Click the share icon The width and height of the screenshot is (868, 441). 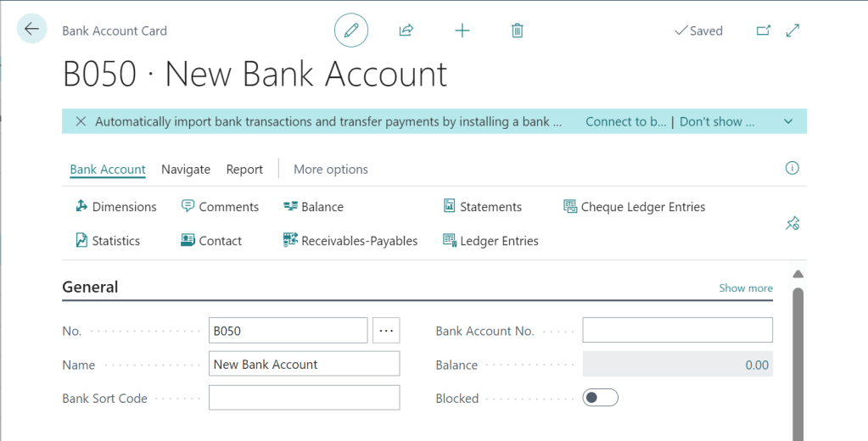point(406,31)
